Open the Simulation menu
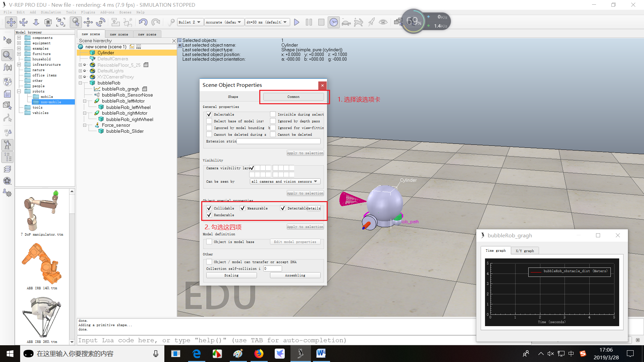Viewport: 644px width, 362px height. tap(51, 12)
